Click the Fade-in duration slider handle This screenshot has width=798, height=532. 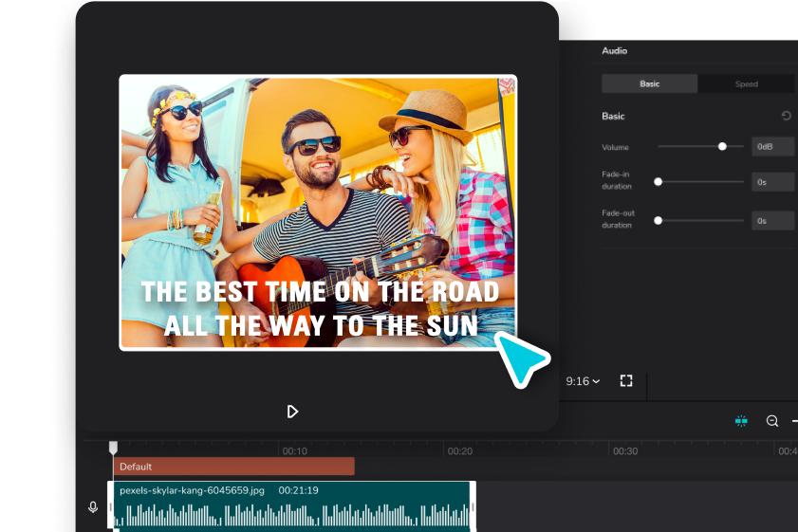click(x=658, y=181)
